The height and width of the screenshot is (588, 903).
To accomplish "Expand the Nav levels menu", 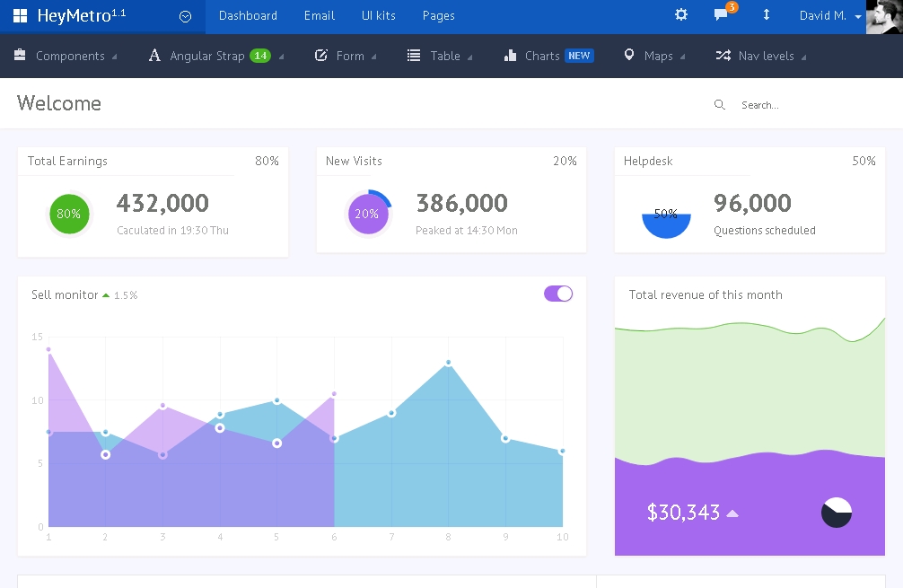I will click(x=760, y=56).
